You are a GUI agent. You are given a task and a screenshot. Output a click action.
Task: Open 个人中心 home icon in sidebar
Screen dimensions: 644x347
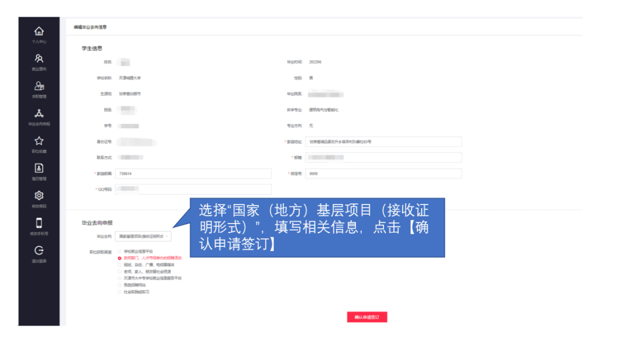(39, 32)
